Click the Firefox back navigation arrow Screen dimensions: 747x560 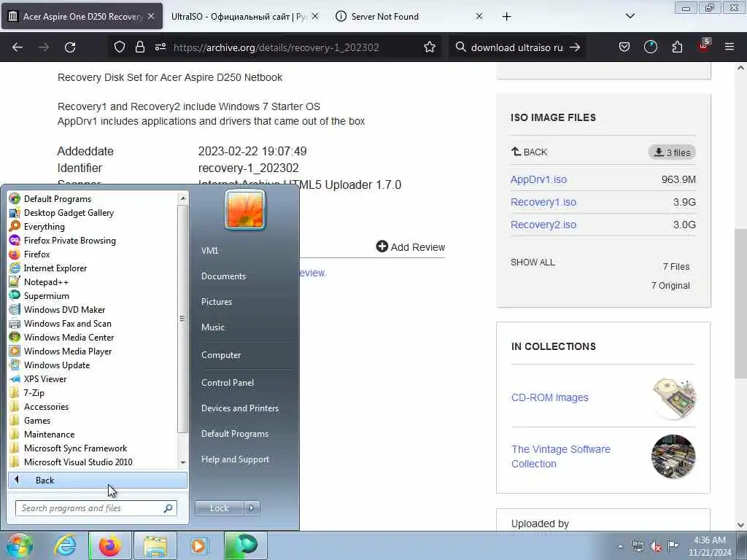18,47
